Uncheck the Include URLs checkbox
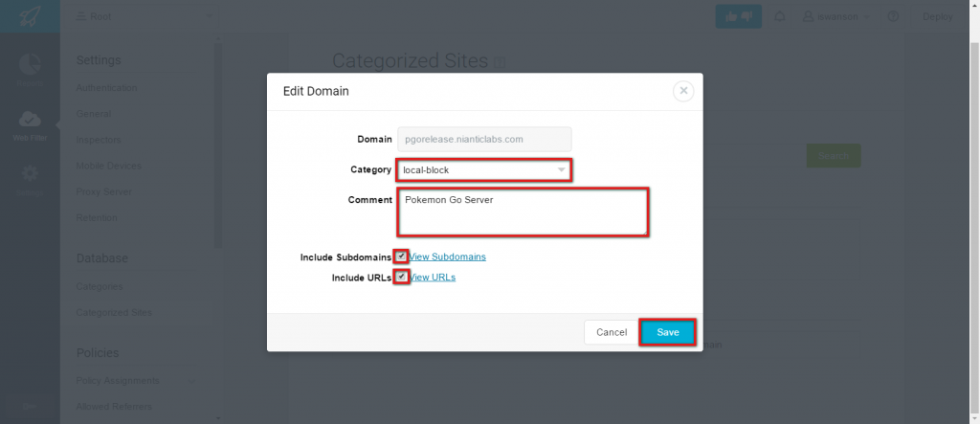 pos(402,278)
